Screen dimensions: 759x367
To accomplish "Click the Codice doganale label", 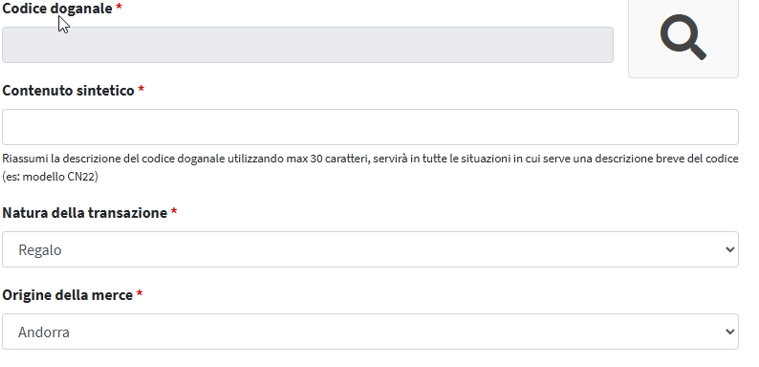I will [57, 8].
